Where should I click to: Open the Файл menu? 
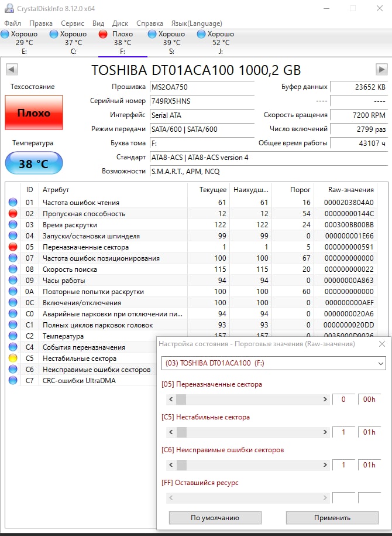tap(12, 23)
